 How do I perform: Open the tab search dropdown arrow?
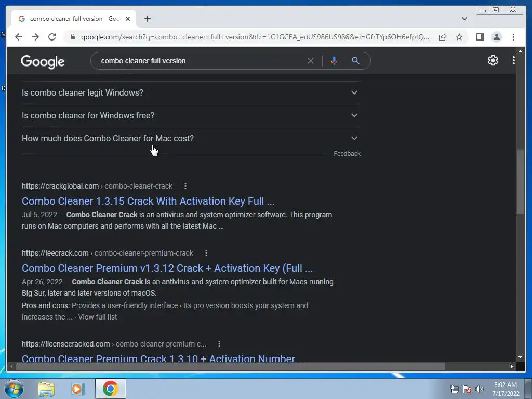[x=464, y=19]
